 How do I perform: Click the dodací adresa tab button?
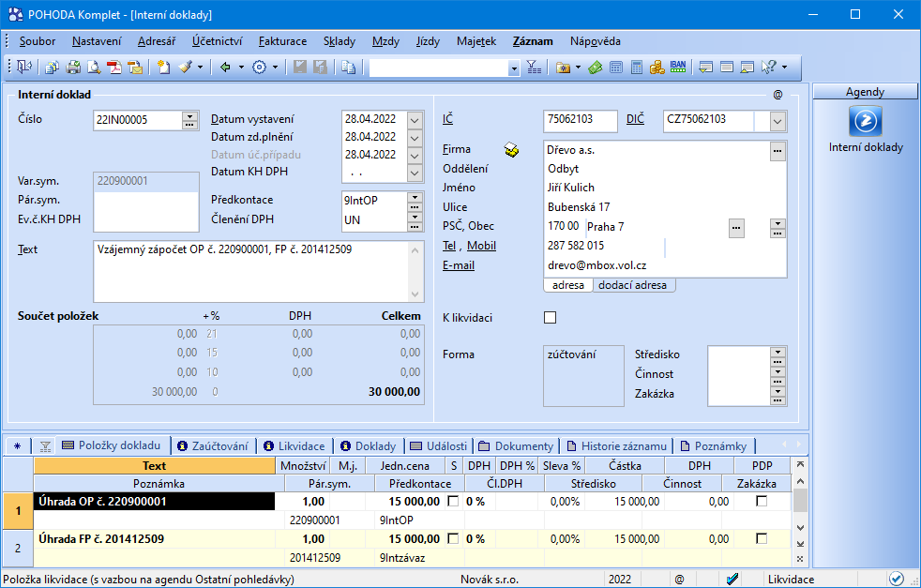(x=632, y=285)
